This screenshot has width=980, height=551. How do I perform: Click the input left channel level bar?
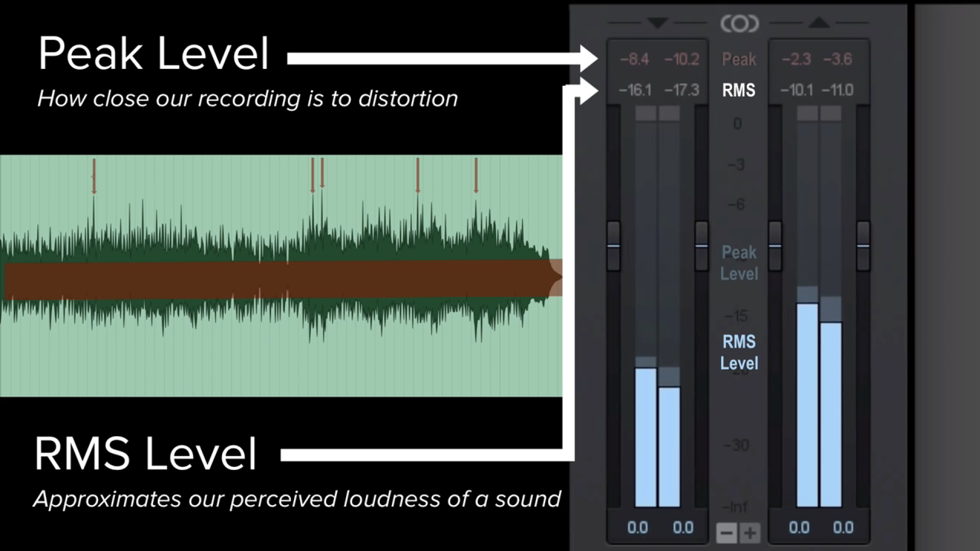pos(646,437)
